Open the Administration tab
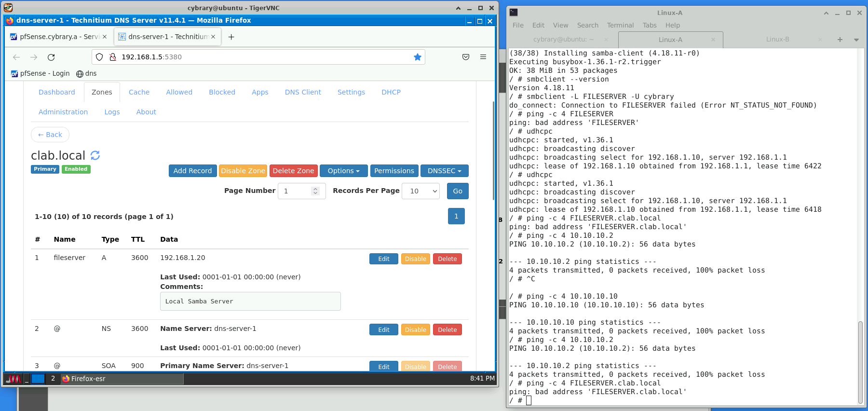The image size is (868, 411). (x=63, y=112)
